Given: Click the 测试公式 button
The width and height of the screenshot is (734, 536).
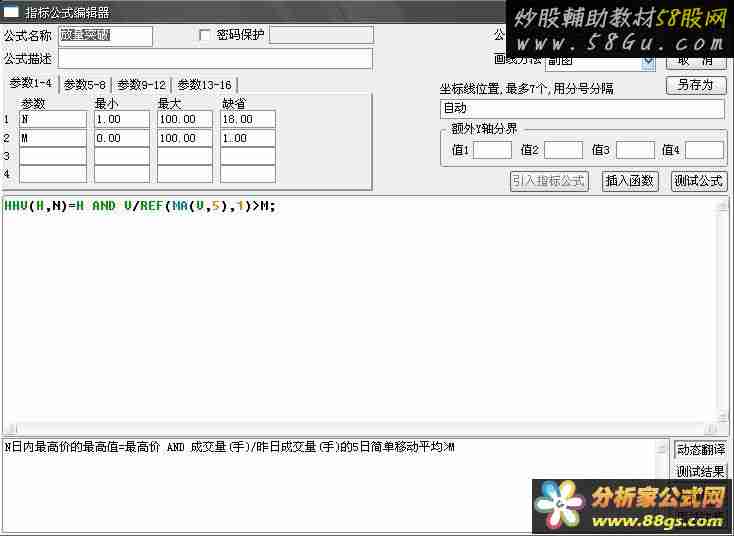Looking at the screenshot, I should (x=699, y=181).
